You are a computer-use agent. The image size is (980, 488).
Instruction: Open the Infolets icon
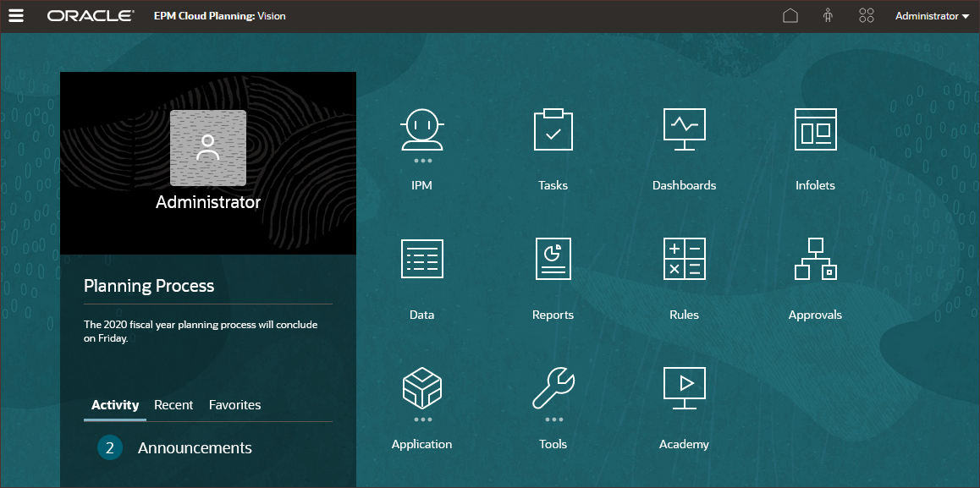point(816,129)
